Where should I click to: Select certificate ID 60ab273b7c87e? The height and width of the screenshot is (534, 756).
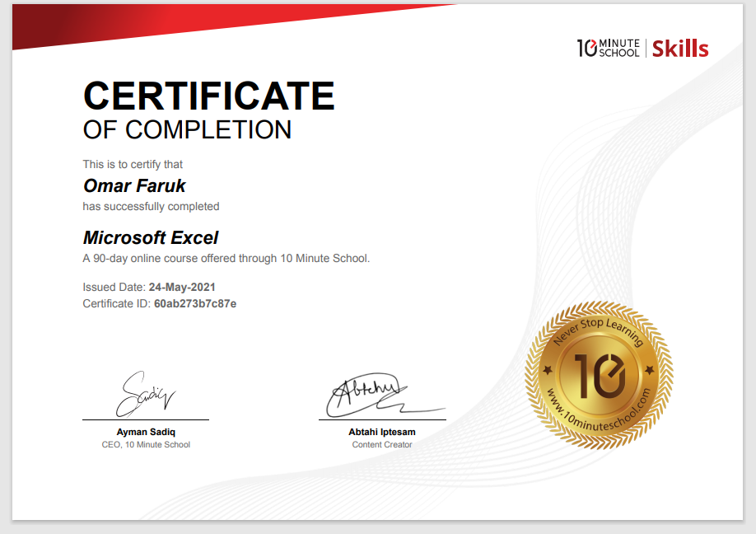[195, 303]
